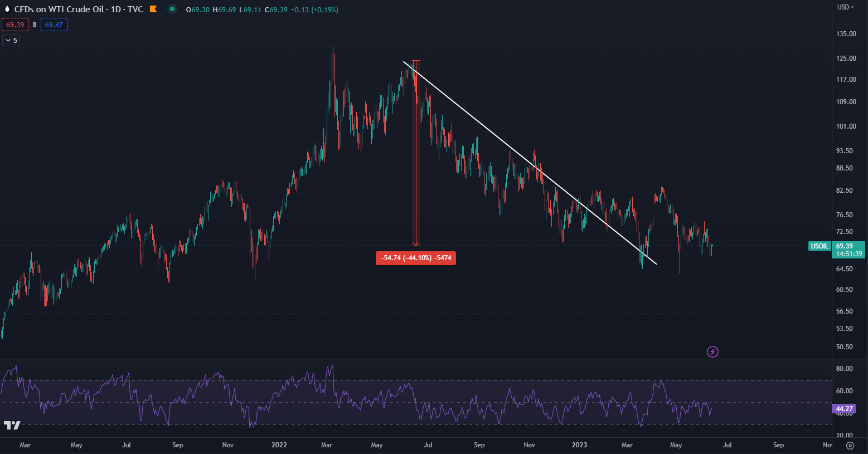Click the purple lightning bolt event icon

click(x=712, y=352)
